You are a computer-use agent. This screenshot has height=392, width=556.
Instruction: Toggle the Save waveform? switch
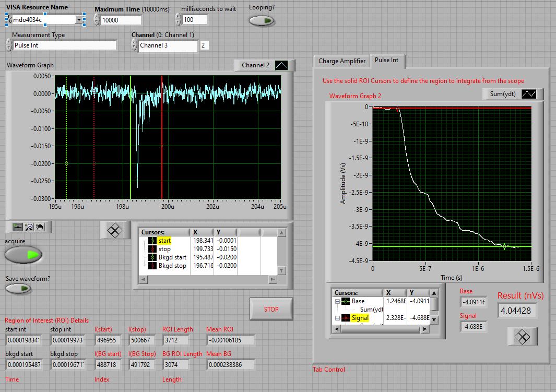coord(18,289)
